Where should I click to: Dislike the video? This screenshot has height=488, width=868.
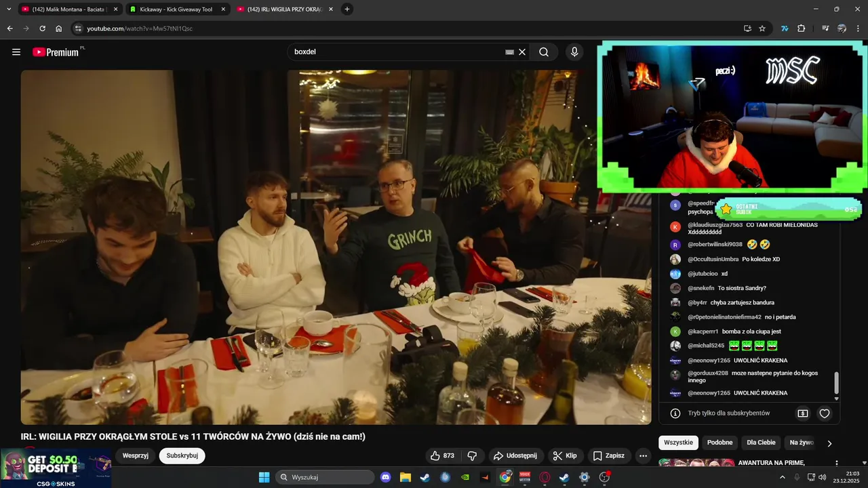473,455
